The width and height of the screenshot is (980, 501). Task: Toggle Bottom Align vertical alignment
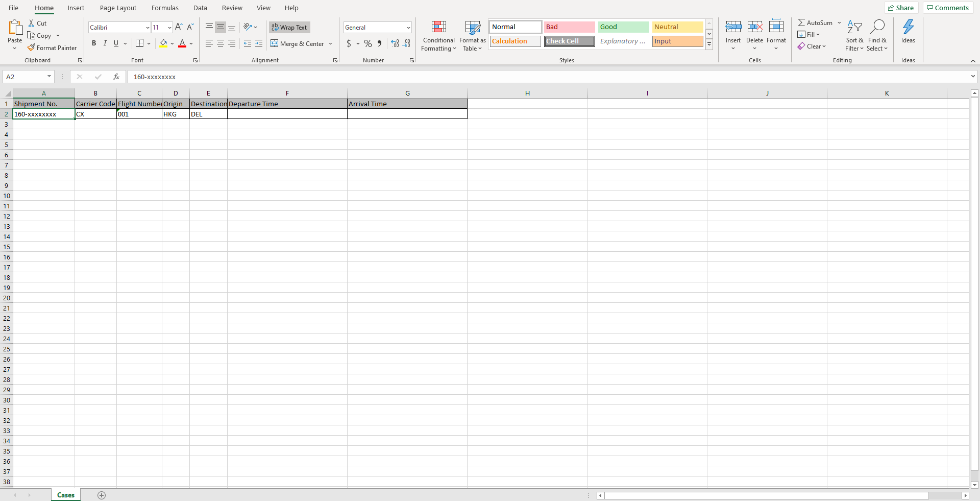click(x=232, y=27)
